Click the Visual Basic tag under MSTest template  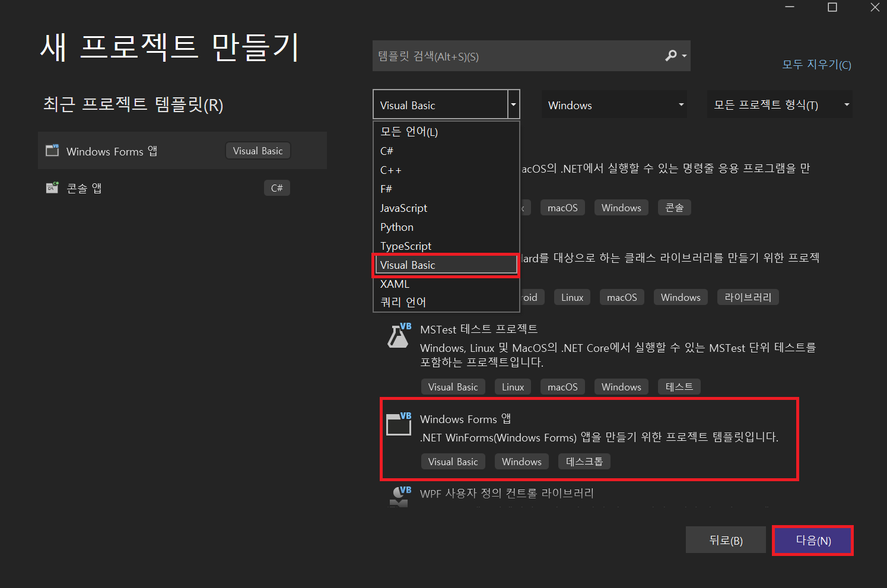[x=453, y=386]
